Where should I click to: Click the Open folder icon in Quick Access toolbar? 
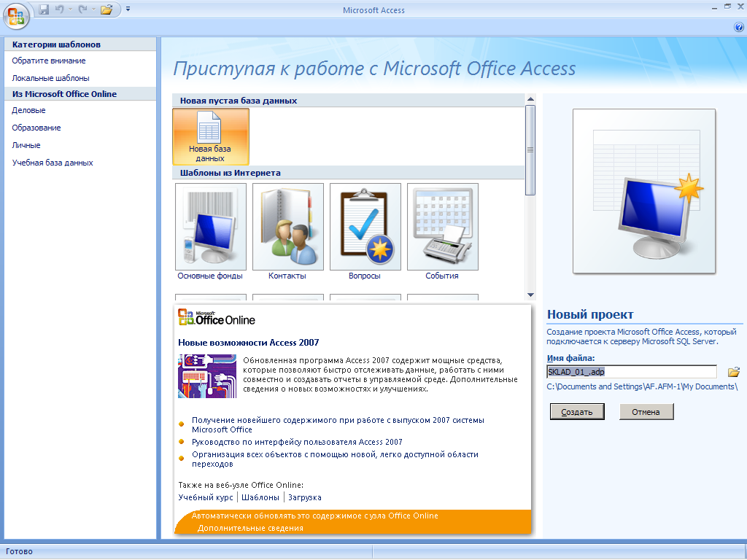point(107,9)
